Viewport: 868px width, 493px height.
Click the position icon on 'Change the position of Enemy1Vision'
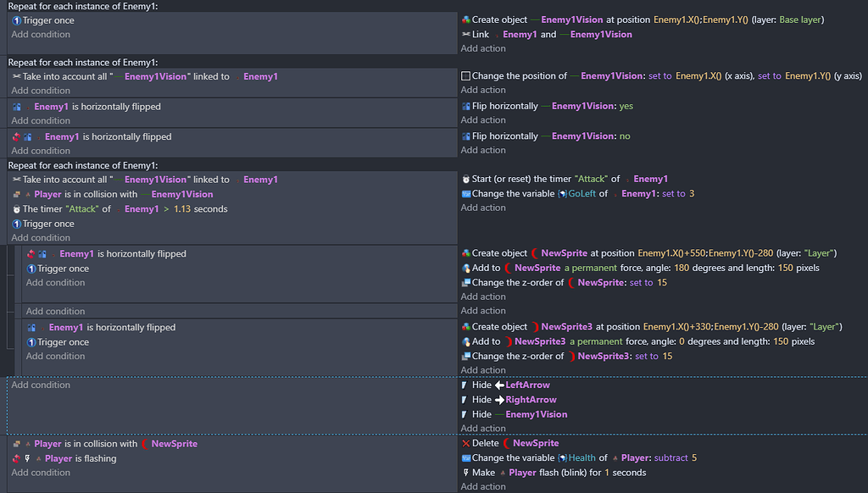point(466,75)
